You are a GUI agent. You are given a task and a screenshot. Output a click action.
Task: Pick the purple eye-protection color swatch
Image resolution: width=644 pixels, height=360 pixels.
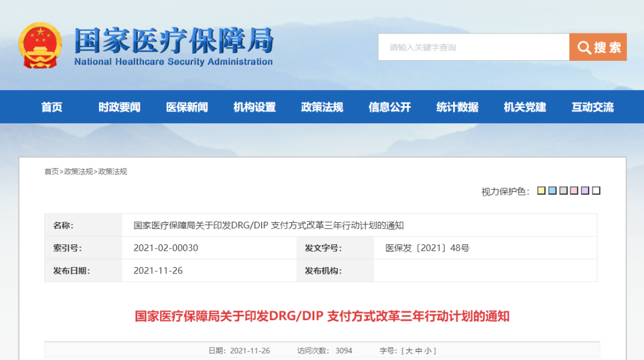click(x=586, y=191)
